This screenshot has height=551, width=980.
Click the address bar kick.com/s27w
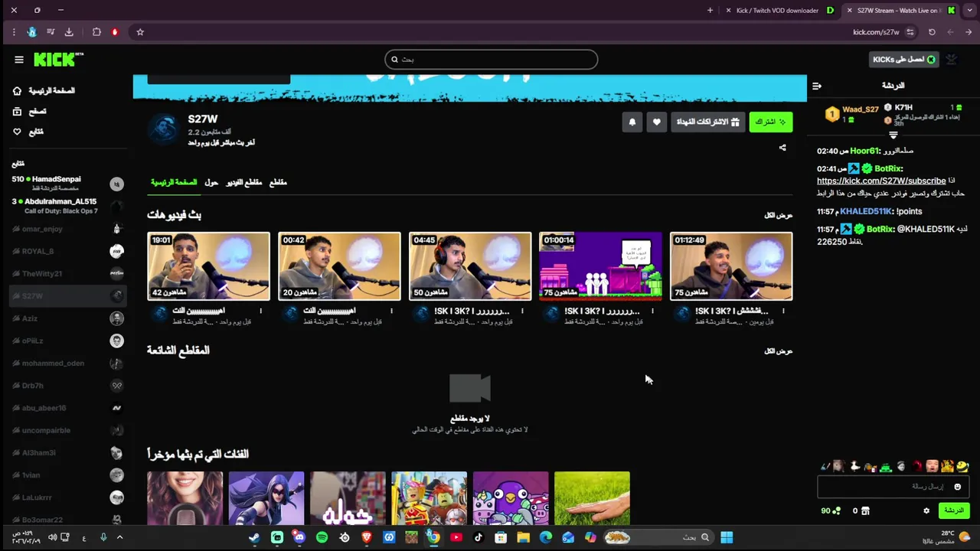click(x=876, y=32)
